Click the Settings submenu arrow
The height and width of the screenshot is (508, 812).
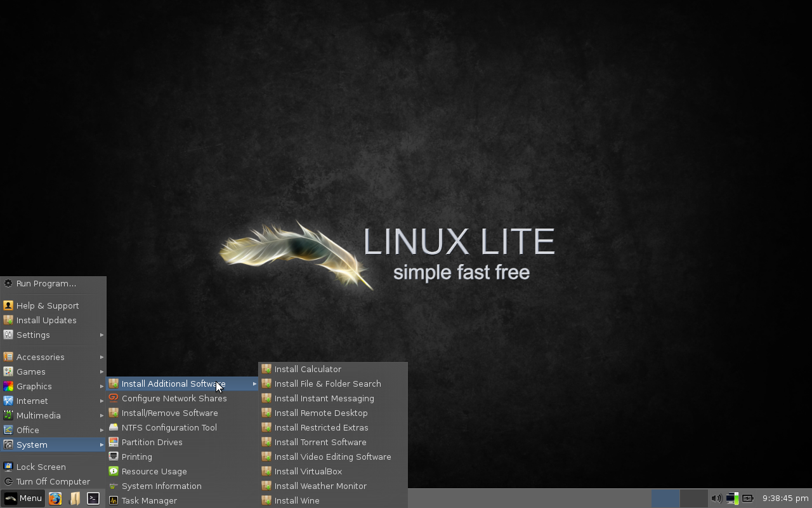[x=101, y=335]
